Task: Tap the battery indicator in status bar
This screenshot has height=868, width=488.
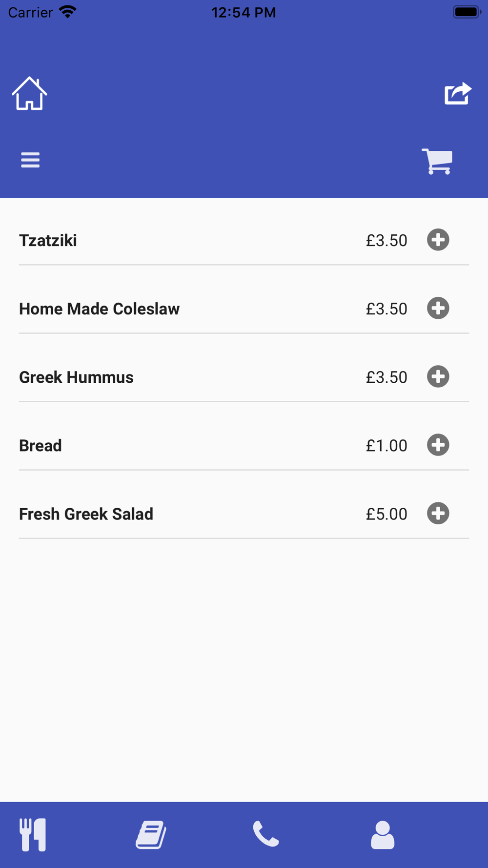Action: [x=467, y=12]
